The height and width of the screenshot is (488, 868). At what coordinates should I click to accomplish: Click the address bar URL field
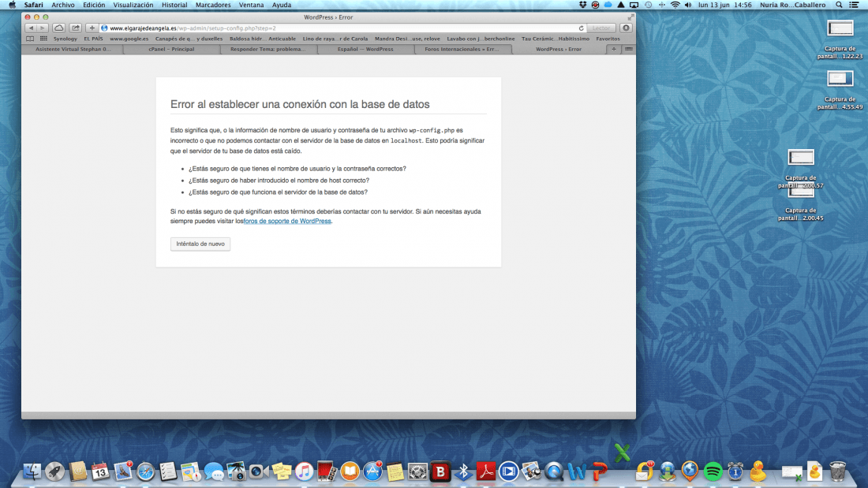coord(342,28)
